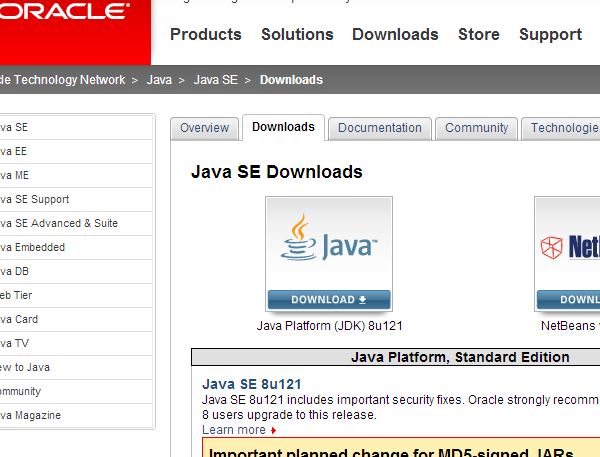This screenshot has height=457, width=600.
Task: Open Java Embedded in sidebar
Action: pyautogui.click(x=76, y=247)
